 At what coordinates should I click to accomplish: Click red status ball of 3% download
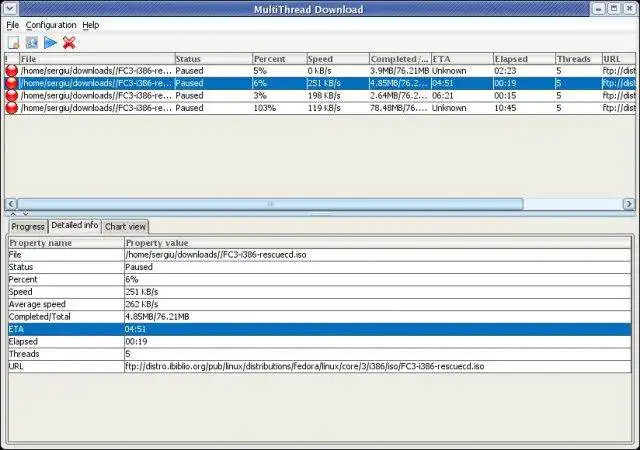12,96
